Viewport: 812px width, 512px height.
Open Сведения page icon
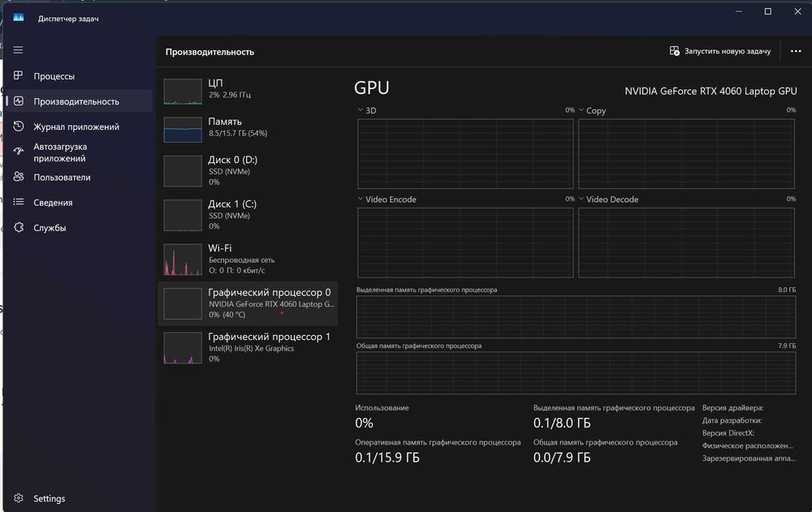click(18, 203)
